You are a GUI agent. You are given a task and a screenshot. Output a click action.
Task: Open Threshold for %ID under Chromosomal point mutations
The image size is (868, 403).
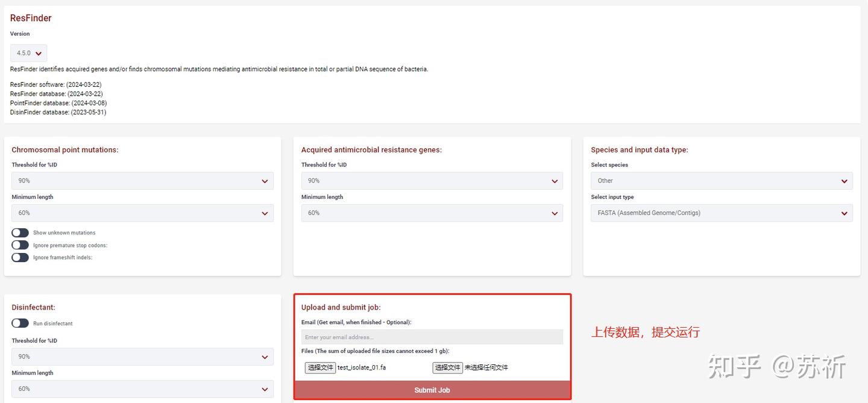142,181
